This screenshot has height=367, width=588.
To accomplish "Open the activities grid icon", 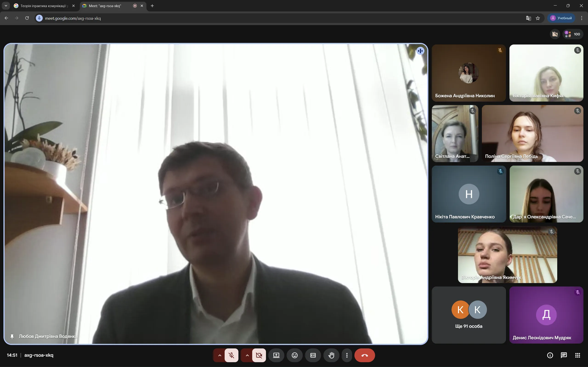I will [x=578, y=355].
